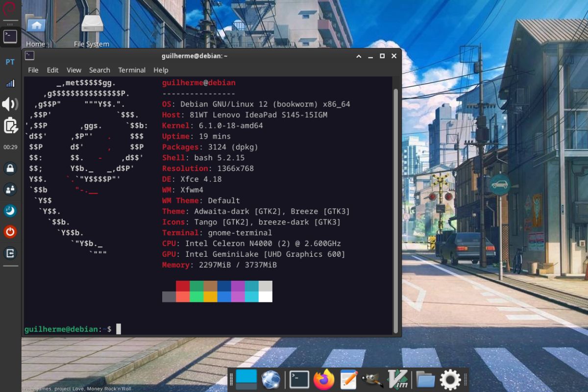Open the Debian applications menu swirl icon
This screenshot has height=392, width=588.
coord(10,9)
